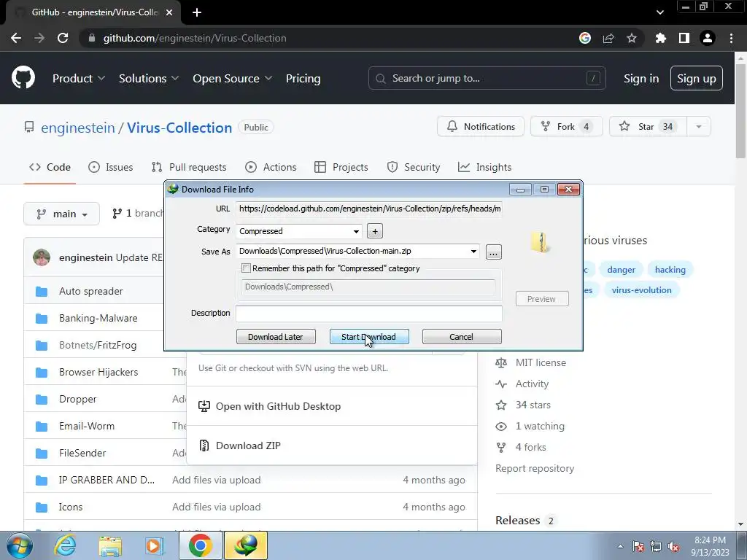Open the Email-Worm folder
Image resolution: width=747 pixels, height=560 pixels.
coord(87,426)
